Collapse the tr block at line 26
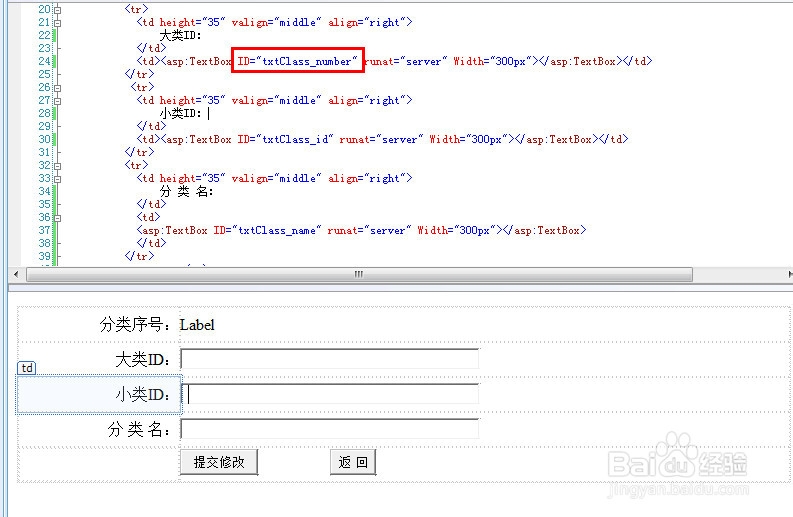The width and height of the screenshot is (793, 517). point(58,88)
